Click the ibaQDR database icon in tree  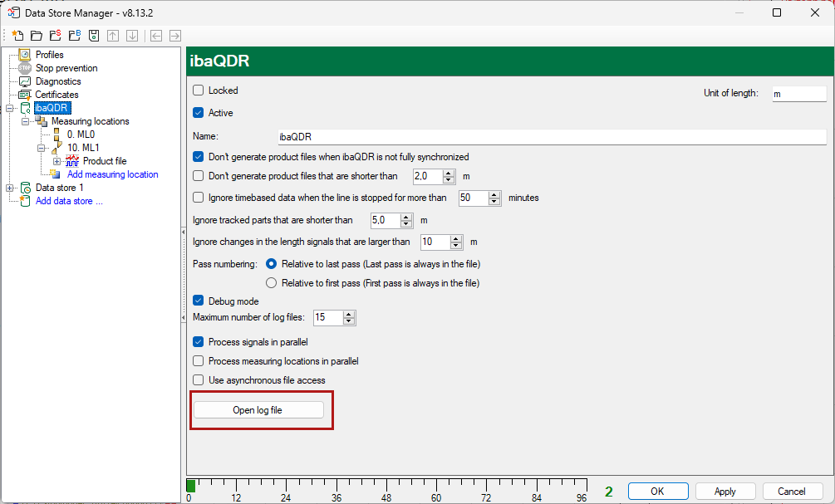[x=25, y=108]
